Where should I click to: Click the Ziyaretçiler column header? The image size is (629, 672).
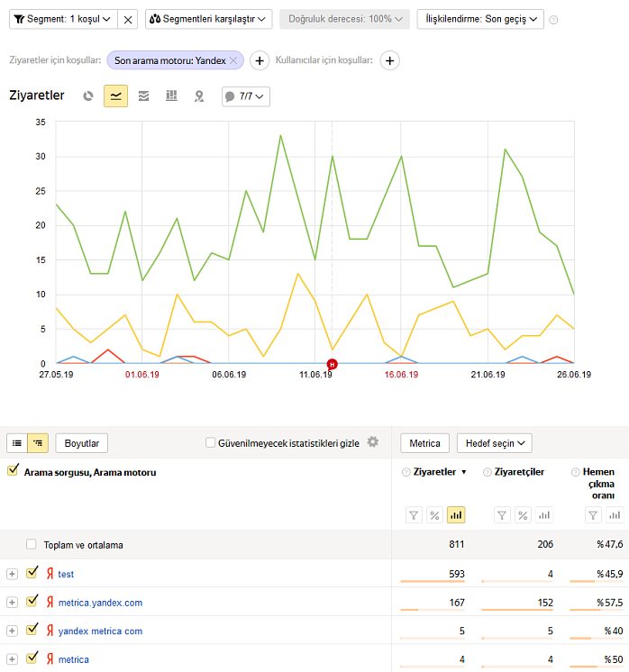tap(519, 472)
